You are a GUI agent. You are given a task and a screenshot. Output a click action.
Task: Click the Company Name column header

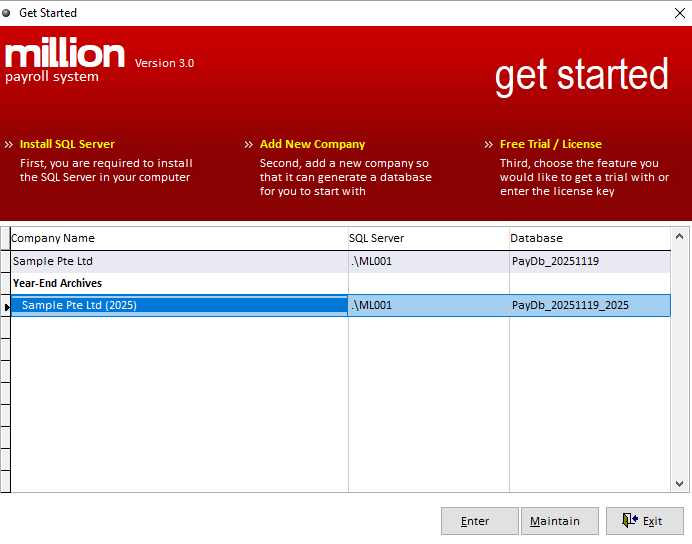click(x=179, y=239)
